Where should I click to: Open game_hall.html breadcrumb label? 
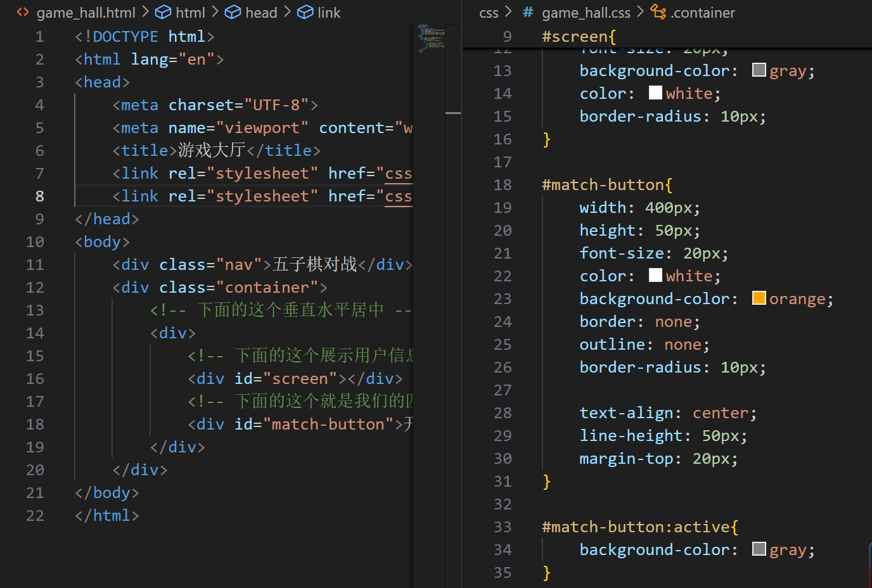86,13
